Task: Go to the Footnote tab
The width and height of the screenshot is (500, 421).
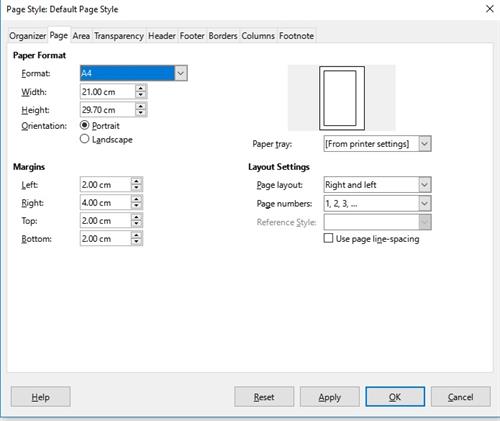Action: coord(296,36)
